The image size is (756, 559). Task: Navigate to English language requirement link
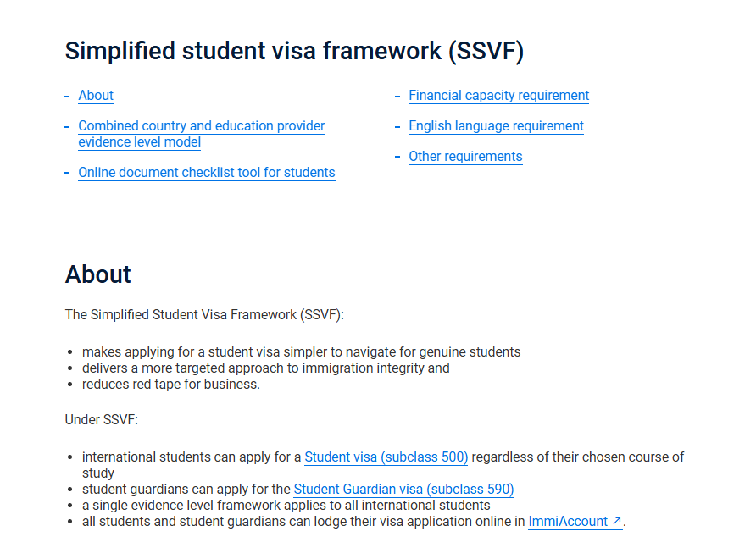click(496, 126)
